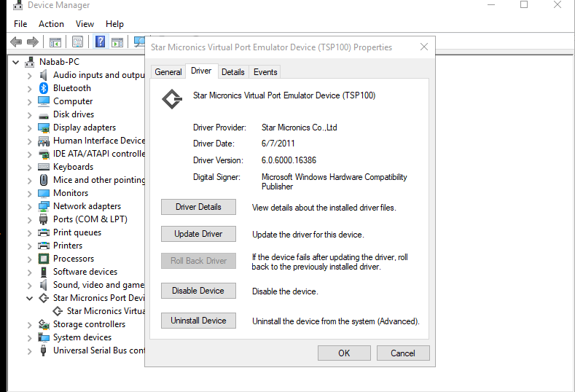Select the Star Micronics Port Devices icon
The image size is (575, 392).
[44, 298]
